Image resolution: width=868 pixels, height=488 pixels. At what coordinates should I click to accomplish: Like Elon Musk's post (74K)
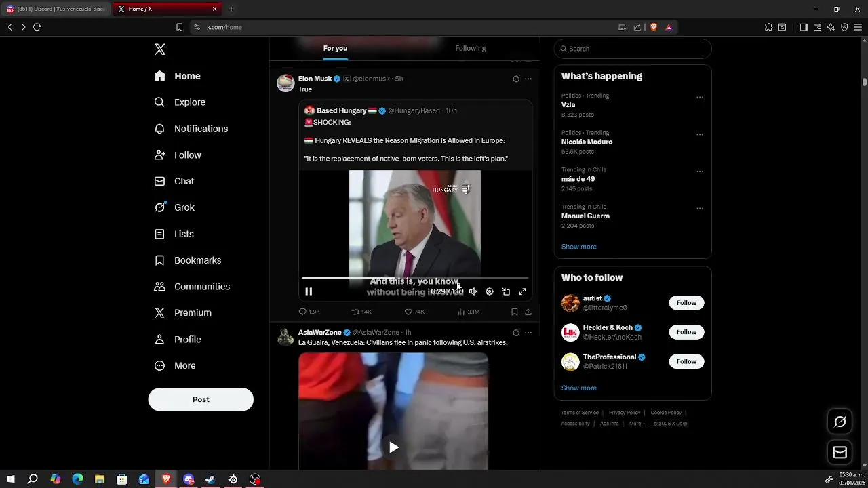(x=414, y=312)
